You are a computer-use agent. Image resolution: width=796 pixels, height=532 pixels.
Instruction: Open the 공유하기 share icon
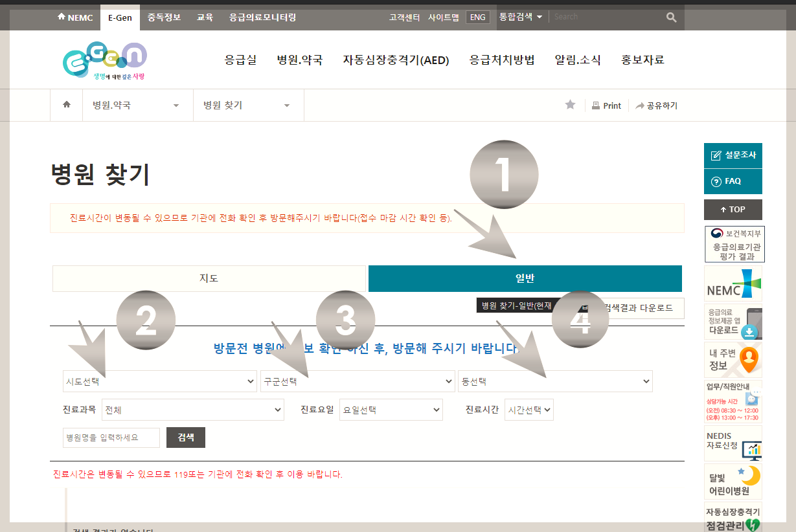[x=656, y=105]
